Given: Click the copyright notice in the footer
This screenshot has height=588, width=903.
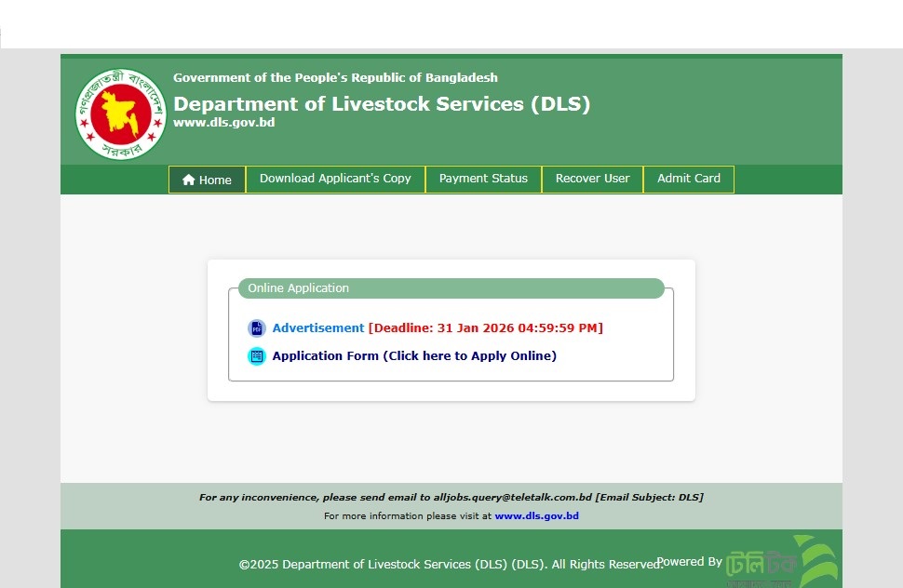Looking at the screenshot, I should pos(451,565).
